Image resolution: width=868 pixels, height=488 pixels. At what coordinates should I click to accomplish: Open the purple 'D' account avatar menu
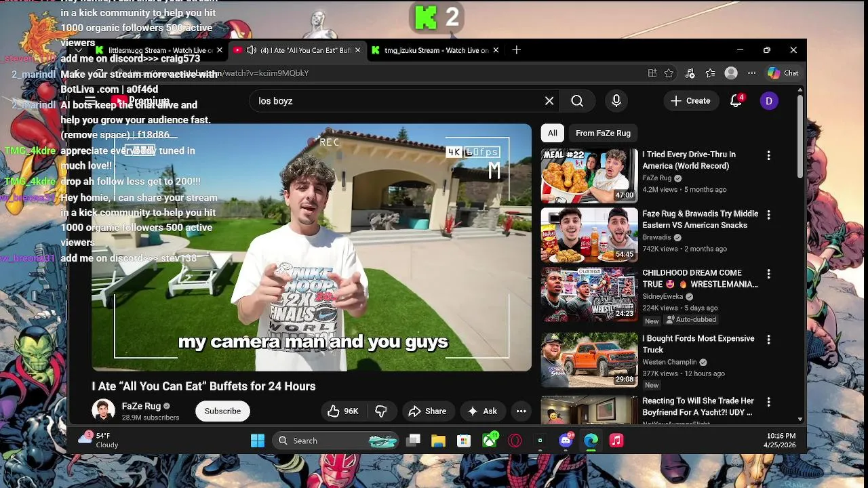click(769, 101)
